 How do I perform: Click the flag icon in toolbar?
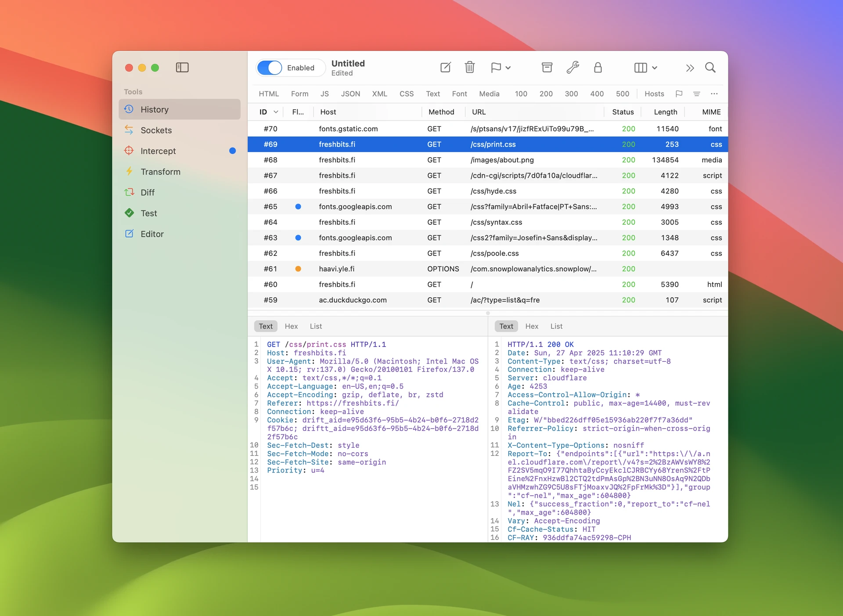tap(496, 68)
